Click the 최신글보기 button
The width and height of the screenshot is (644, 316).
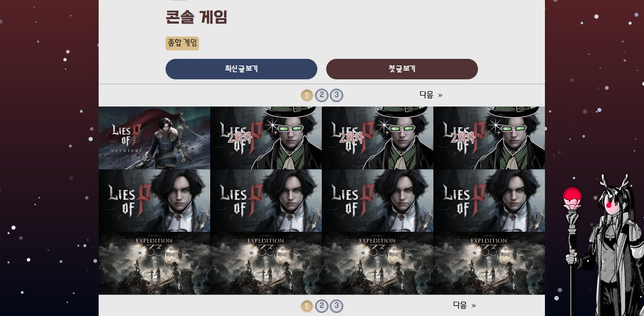(241, 69)
